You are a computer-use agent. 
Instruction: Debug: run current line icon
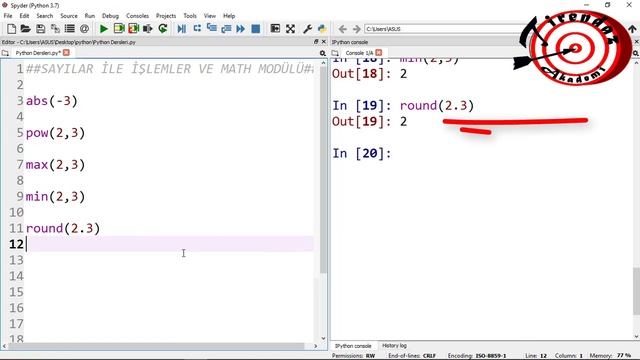coord(197,29)
